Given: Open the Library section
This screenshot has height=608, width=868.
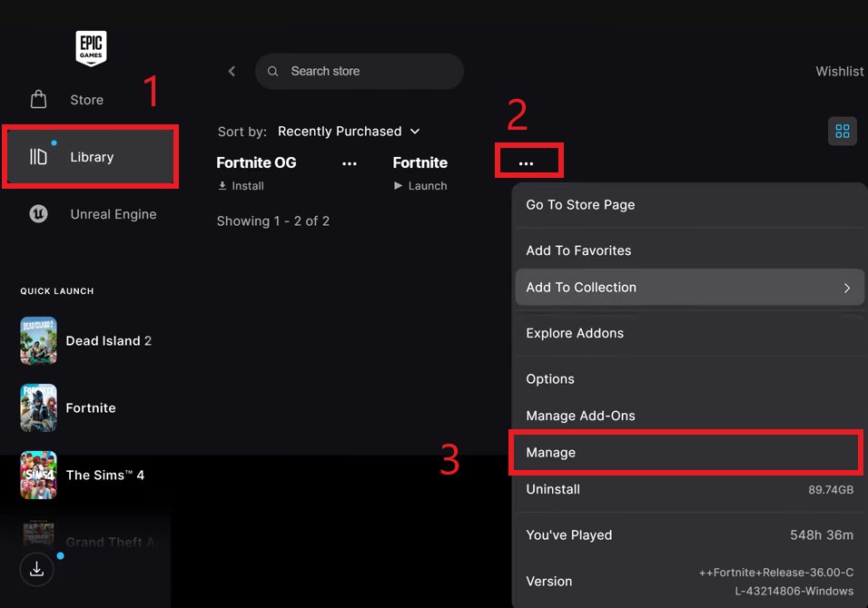Looking at the screenshot, I should click(90, 157).
